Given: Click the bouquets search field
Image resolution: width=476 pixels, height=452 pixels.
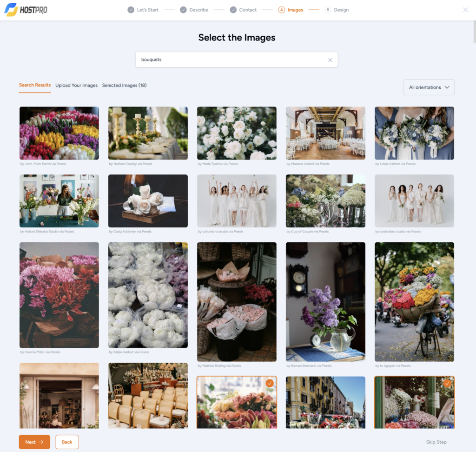Looking at the screenshot, I should (237, 60).
